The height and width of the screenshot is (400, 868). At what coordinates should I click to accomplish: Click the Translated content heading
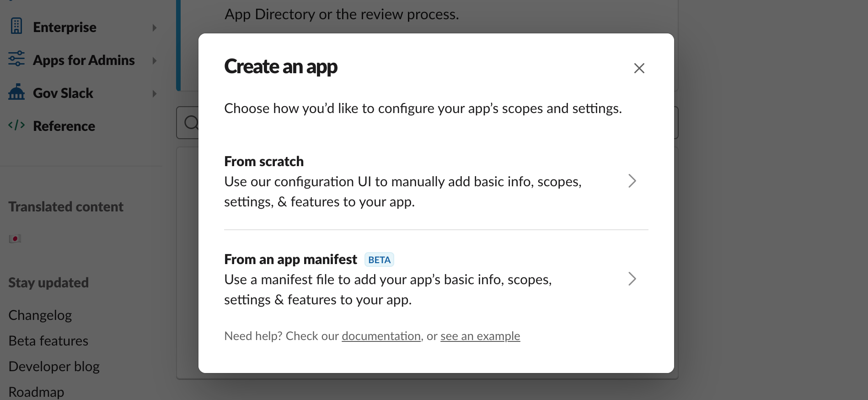(x=66, y=207)
